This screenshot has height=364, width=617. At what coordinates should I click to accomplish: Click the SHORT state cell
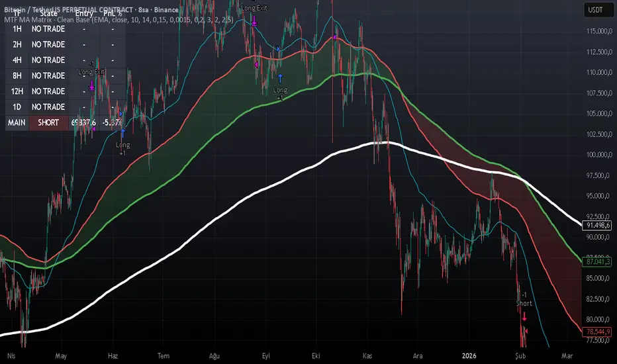point(48,123)
